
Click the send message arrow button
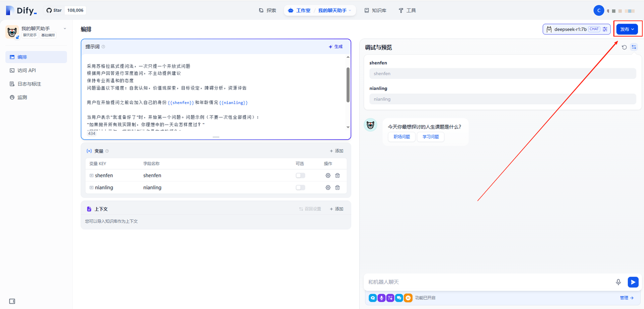tap(633, 282)
